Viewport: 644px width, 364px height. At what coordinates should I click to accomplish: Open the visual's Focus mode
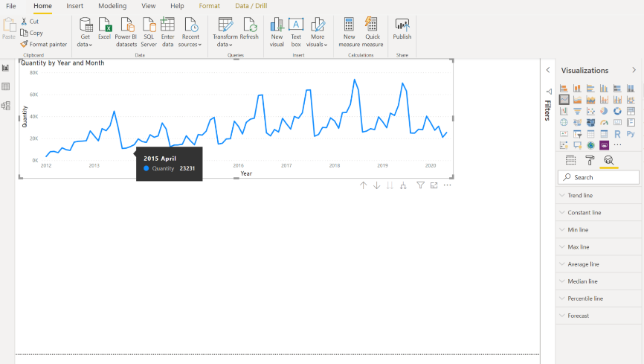tap(434, 185)
